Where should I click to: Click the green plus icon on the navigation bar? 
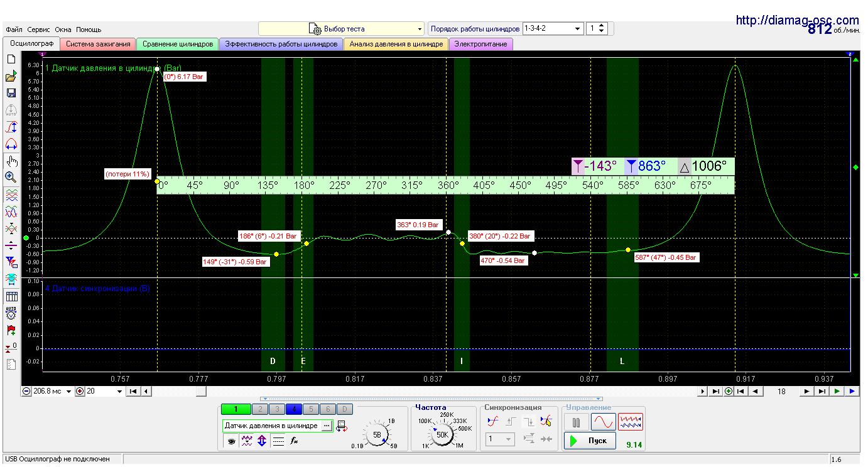pyautogui.click(x=729, y=391)
